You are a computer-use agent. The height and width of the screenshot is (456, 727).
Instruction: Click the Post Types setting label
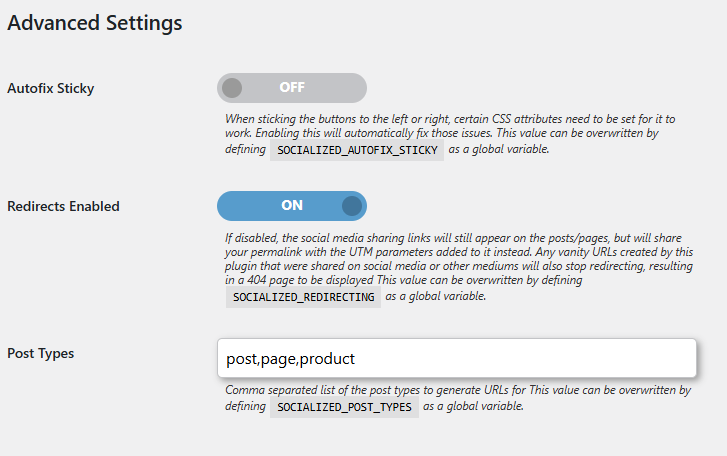pyautogui.click(x=41, y=353)
